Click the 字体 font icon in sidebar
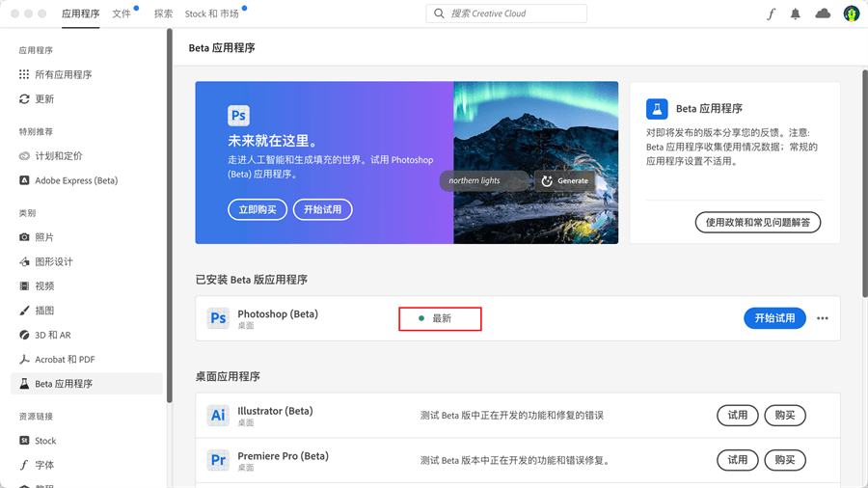868x488 pixels. pos(24,465)
